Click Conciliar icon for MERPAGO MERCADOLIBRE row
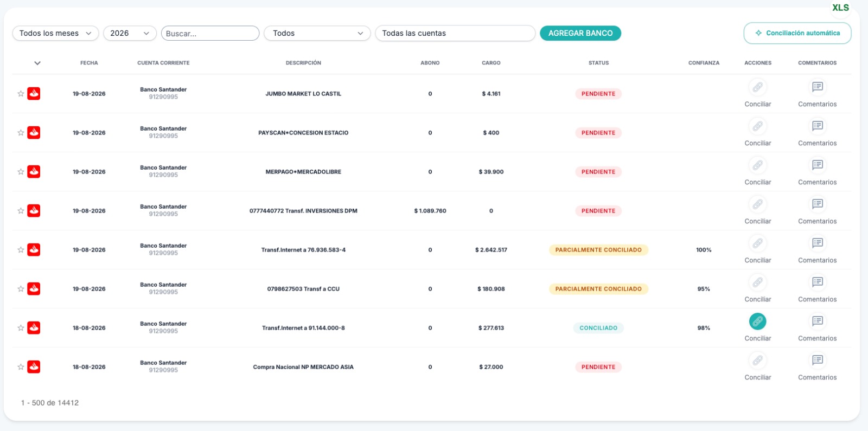Image resolution: width=868 pixels, height=431 pixels. (757, 165)
